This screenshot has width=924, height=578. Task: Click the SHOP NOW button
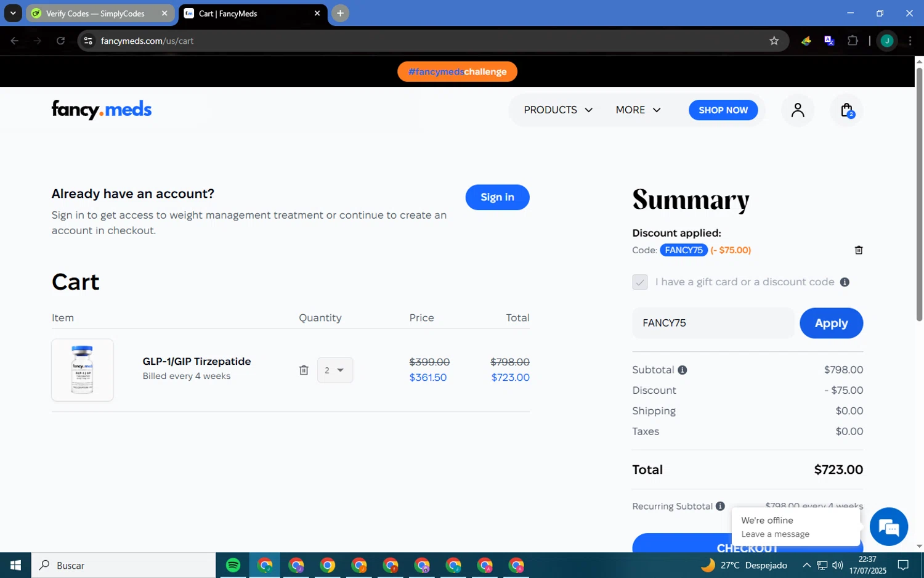point(723,110)
